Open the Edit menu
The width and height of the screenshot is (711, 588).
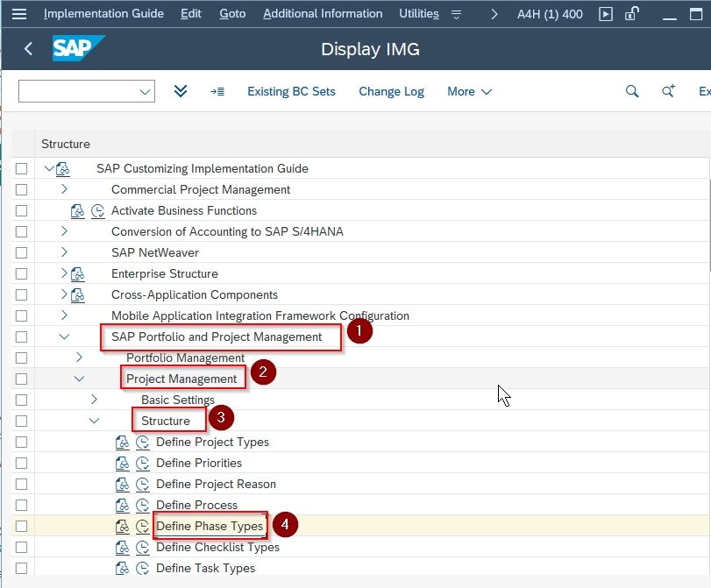coord(191,14)
